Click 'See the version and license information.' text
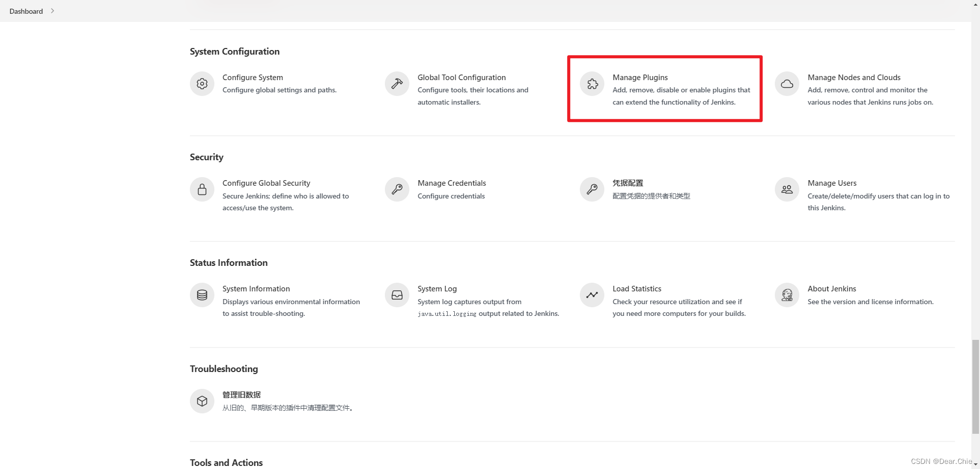This screenshot has width=980, height=469. point(870,302)
